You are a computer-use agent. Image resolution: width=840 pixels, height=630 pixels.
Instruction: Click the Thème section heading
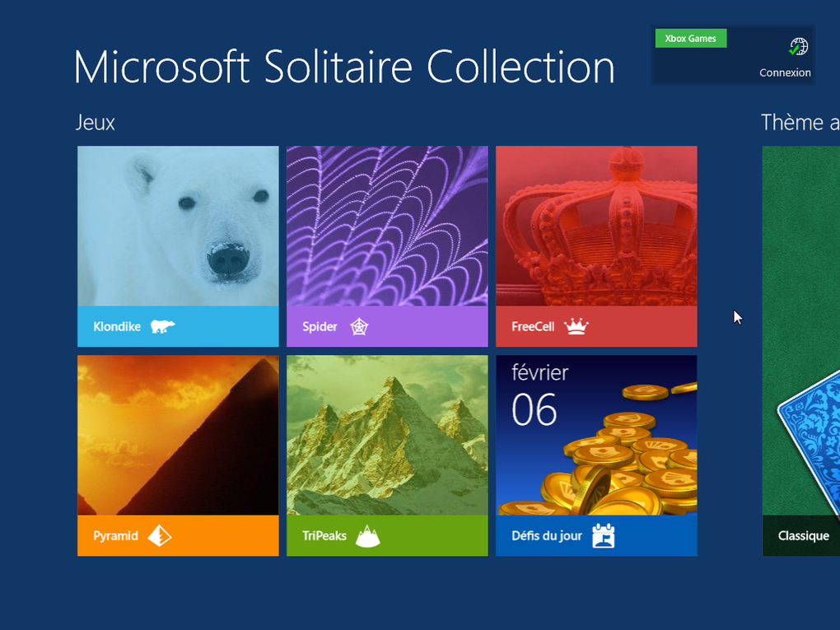tap(800, 123)
